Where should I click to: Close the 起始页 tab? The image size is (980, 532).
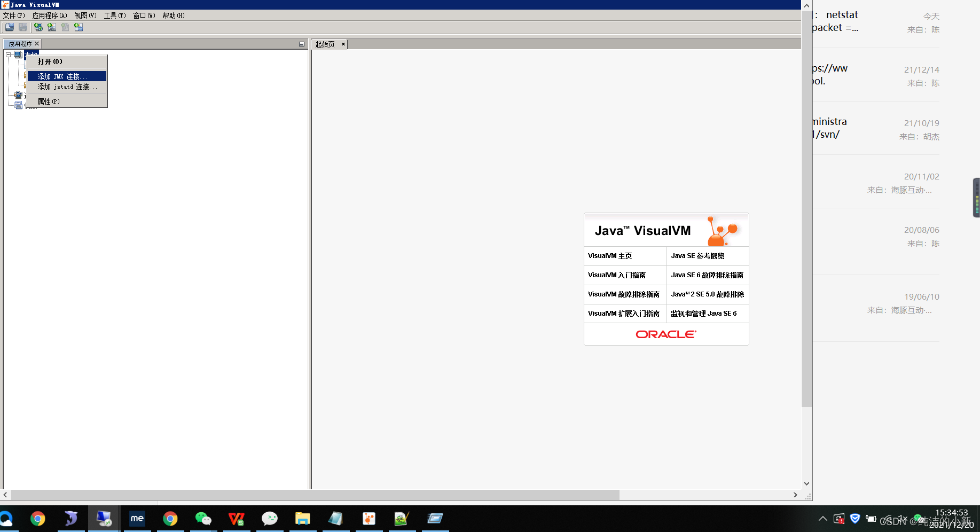[x=343, y=44]
